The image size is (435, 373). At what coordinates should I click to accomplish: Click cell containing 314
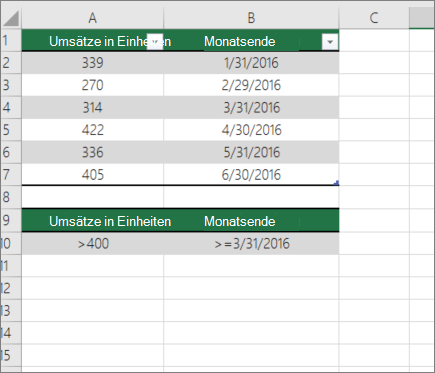pyautogui.click(x=93, y=107)
